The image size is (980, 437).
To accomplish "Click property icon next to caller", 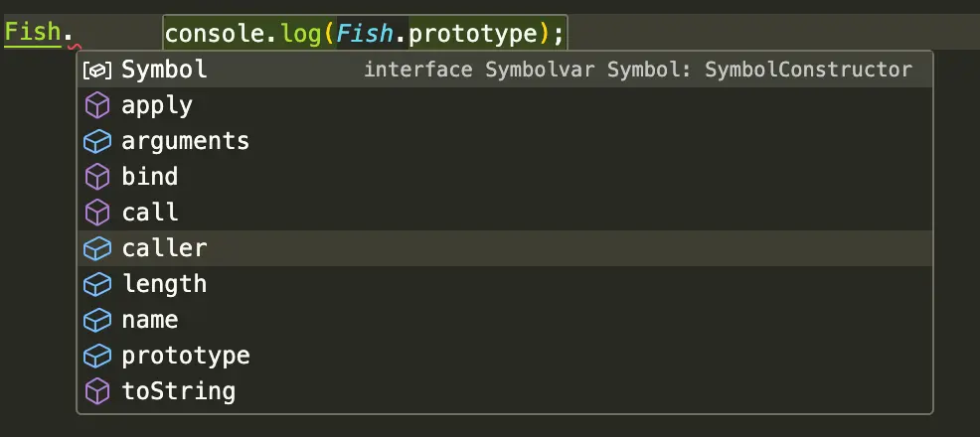I will click(x=96, y=248).
